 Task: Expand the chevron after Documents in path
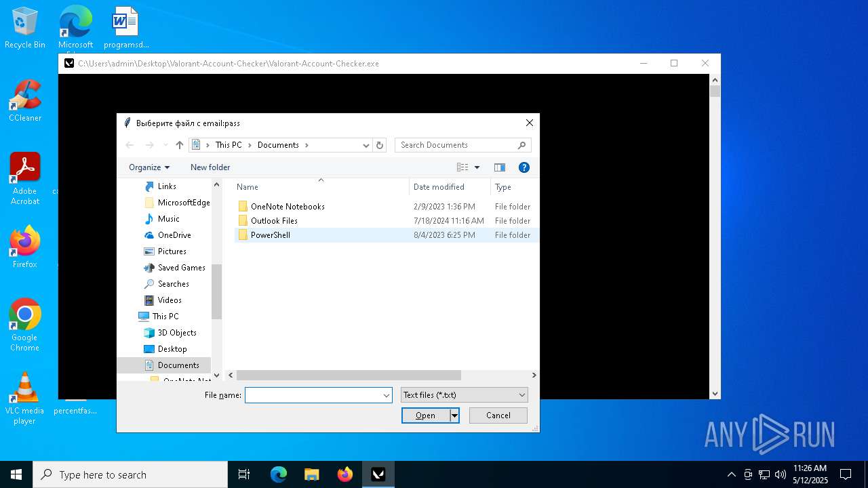tap(307, 145)
